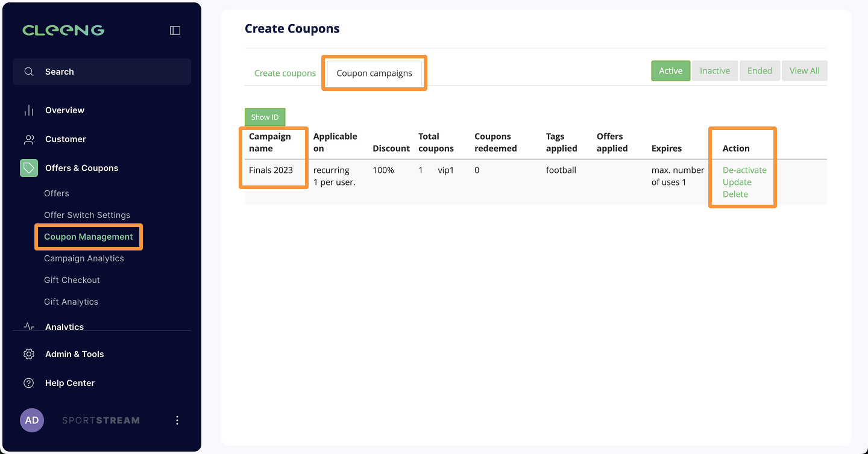Click the search magnifier icon
This screenshot has height=454, width=868.
coord(29,72)
